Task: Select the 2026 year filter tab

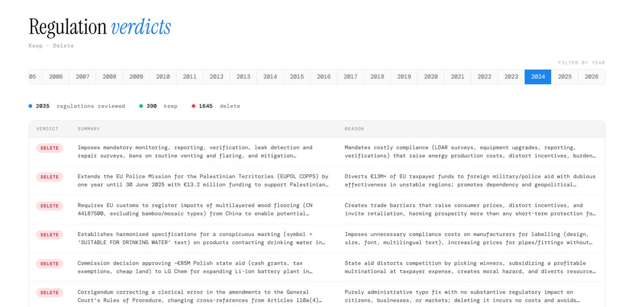Action: [x=591, y=77]
